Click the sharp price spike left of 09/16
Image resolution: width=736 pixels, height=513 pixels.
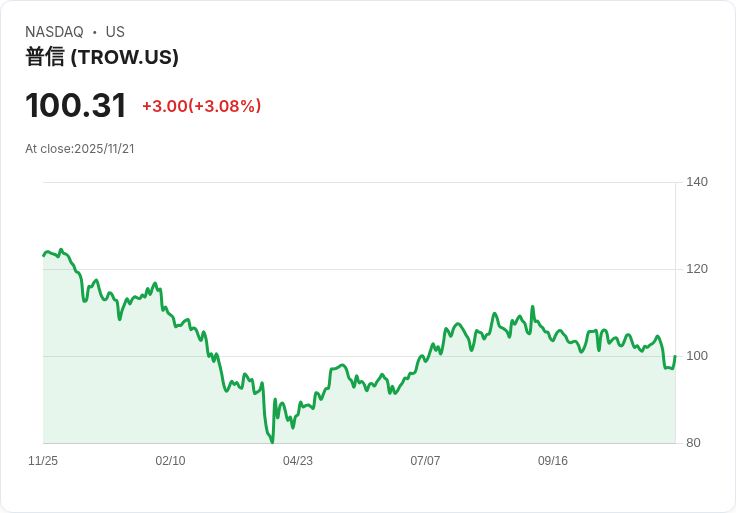pyautogui.click(x=532, y=307)
